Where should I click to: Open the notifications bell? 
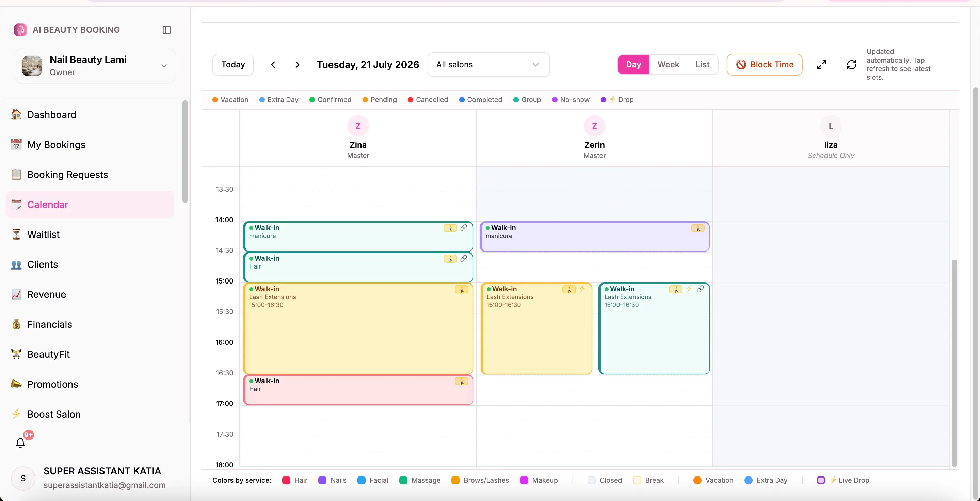20,443
